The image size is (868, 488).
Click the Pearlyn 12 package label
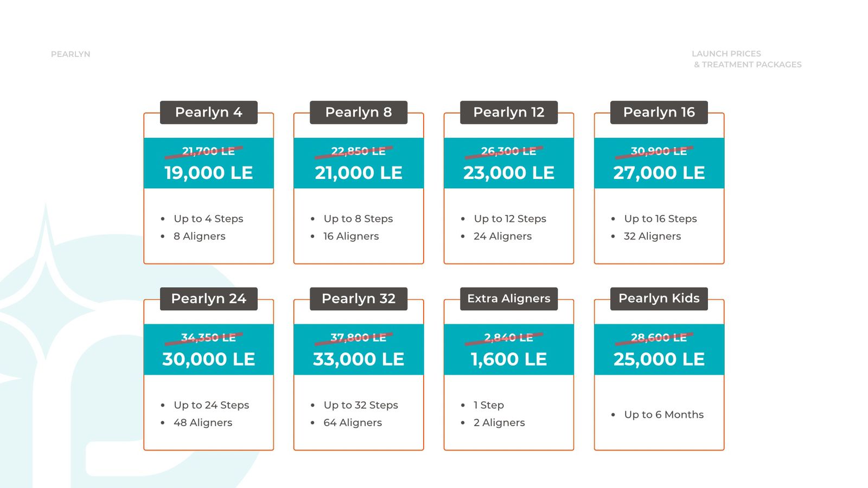(x=508, y=112)
